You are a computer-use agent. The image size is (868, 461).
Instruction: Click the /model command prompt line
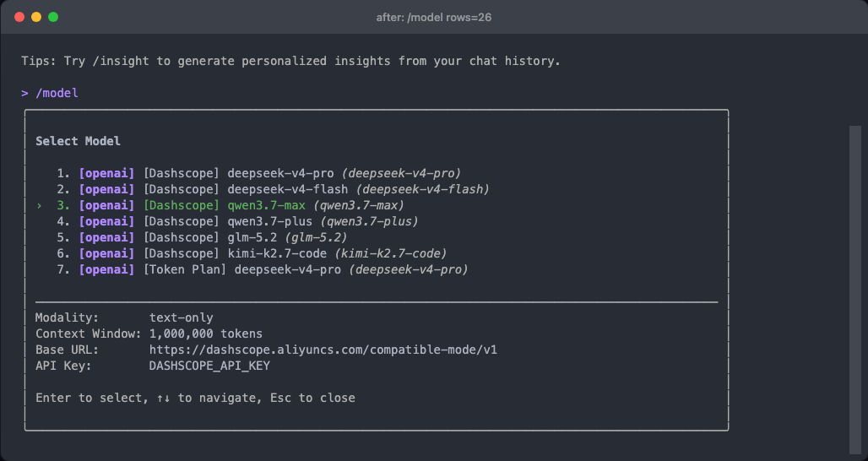pos(50,93)
